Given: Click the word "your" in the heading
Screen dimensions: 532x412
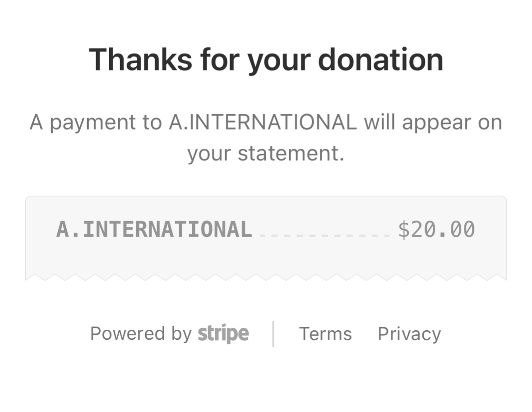Looking at the screenshot, I should (x=278, y=61).
